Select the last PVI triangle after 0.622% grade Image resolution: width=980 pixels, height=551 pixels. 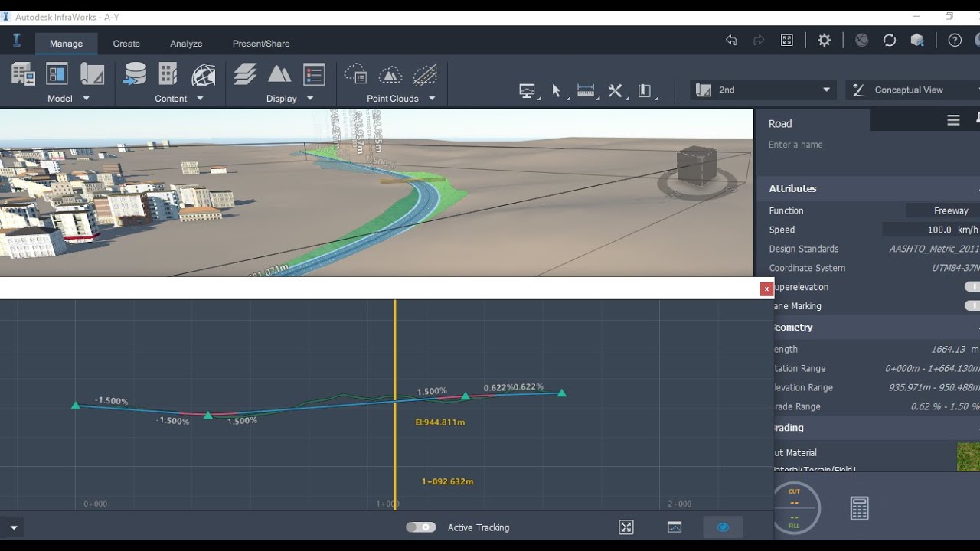click(562, 393)
